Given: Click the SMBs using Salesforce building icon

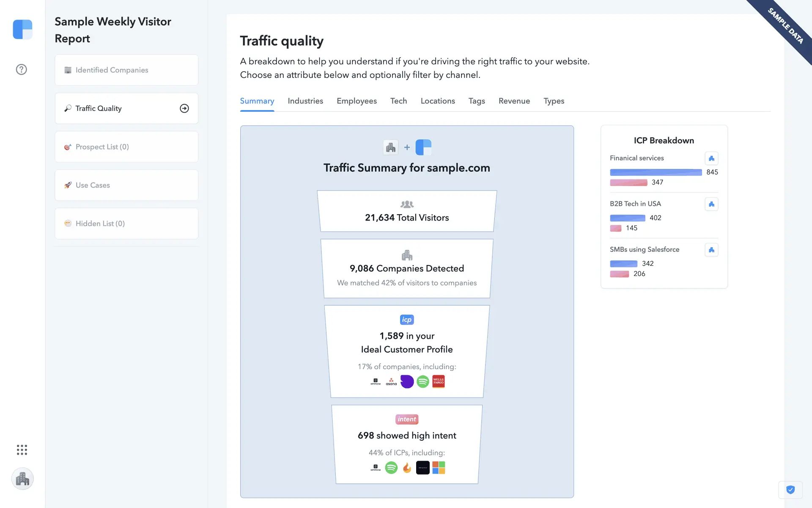Looking at the screenshot, I should pyautogui.click(x=711, y=250).
